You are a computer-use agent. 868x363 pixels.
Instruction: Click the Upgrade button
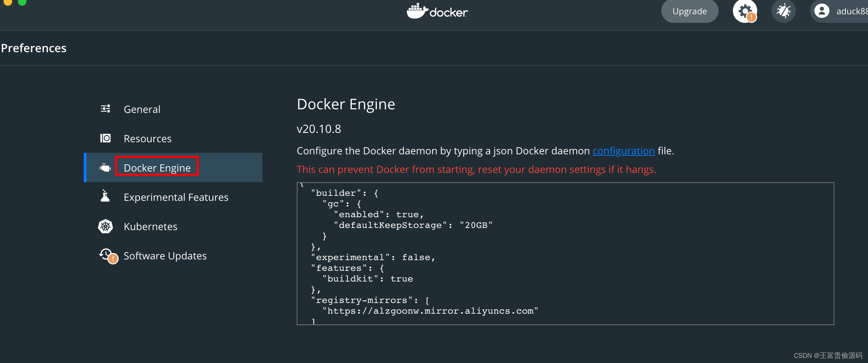click(x=690, y=11)
